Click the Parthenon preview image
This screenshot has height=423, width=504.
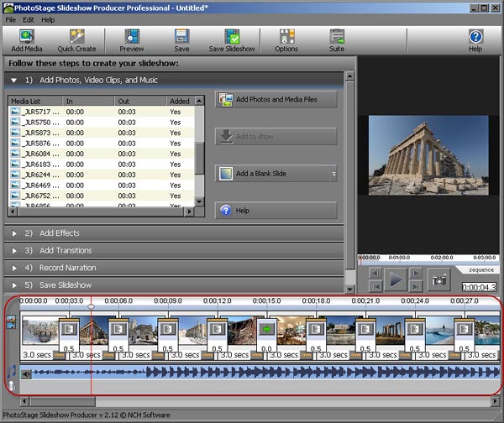[x=428, y=155]
